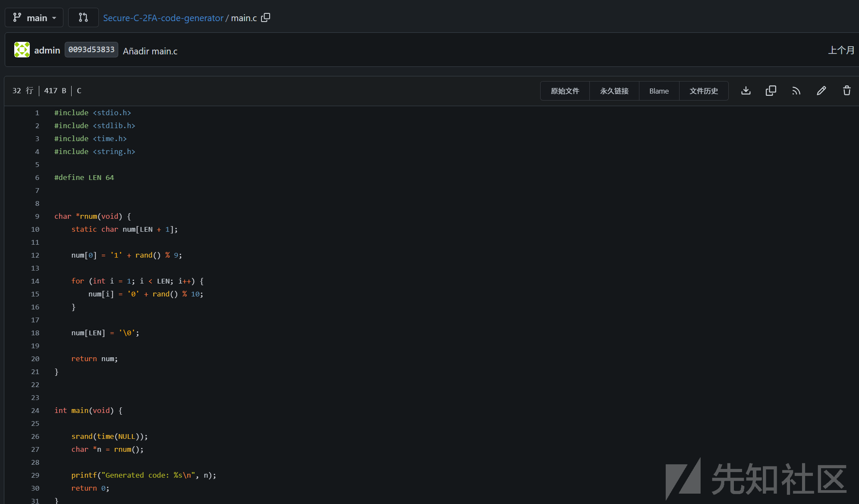Delete file with trash icon
859x504 pixels.
pos(847,91)
